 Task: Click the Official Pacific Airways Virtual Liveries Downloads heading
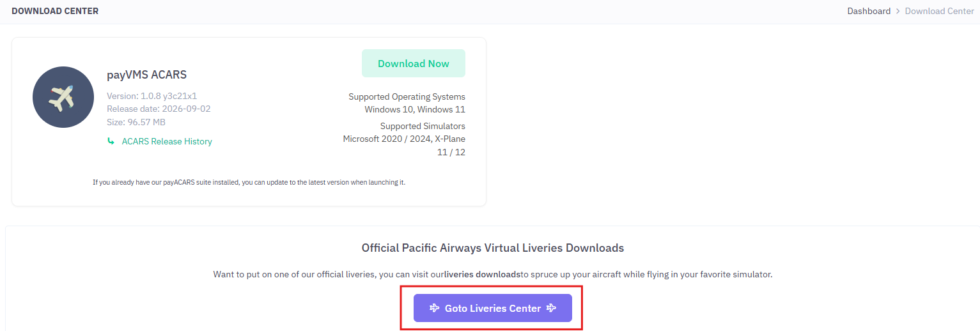[493, 248]
